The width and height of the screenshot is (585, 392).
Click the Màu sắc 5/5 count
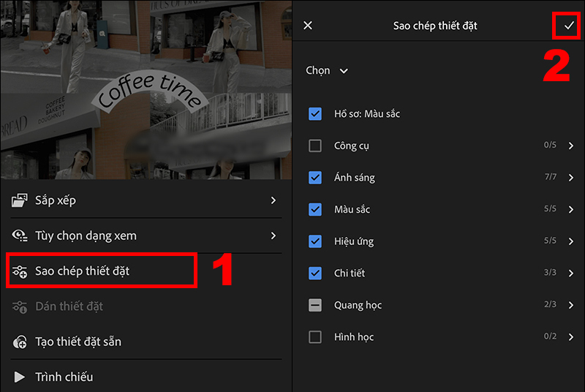point(550,208)
